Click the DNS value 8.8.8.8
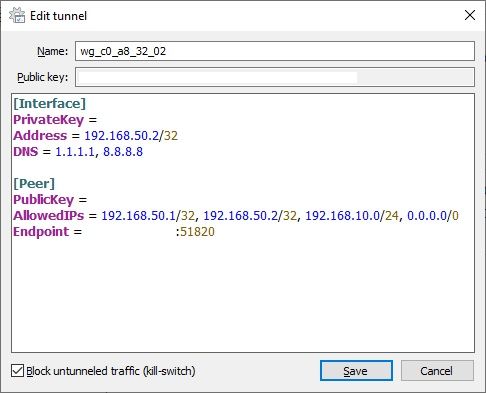Viewport: 486px width, 393px height. (123, 152)
